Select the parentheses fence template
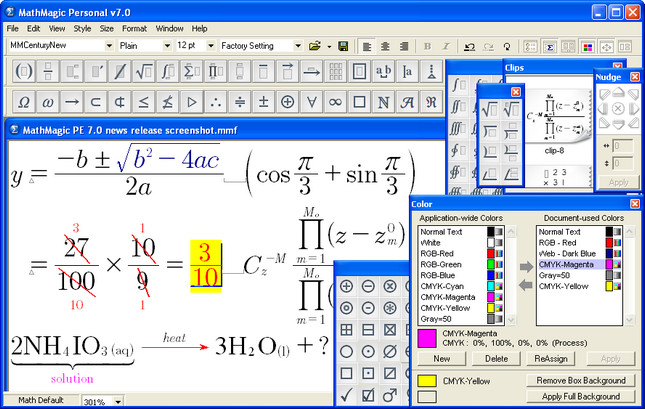Viewport: 645px width, 409px height. 22,72
